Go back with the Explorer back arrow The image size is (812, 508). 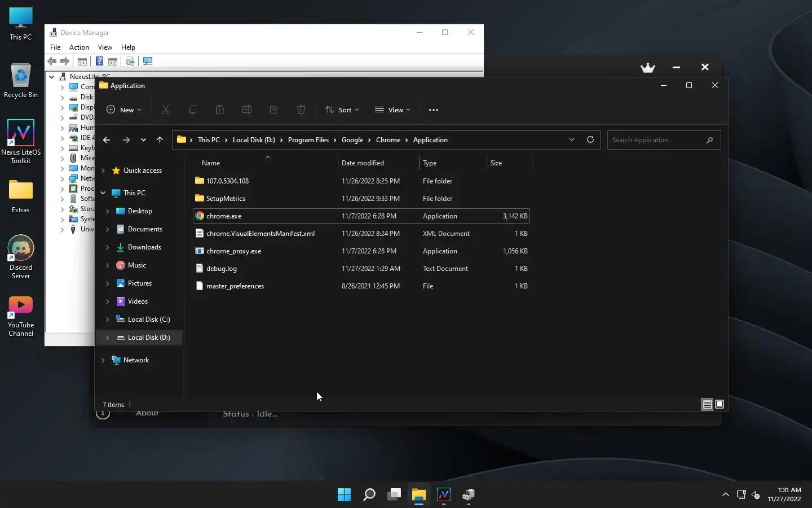click(x=107, y=140)
